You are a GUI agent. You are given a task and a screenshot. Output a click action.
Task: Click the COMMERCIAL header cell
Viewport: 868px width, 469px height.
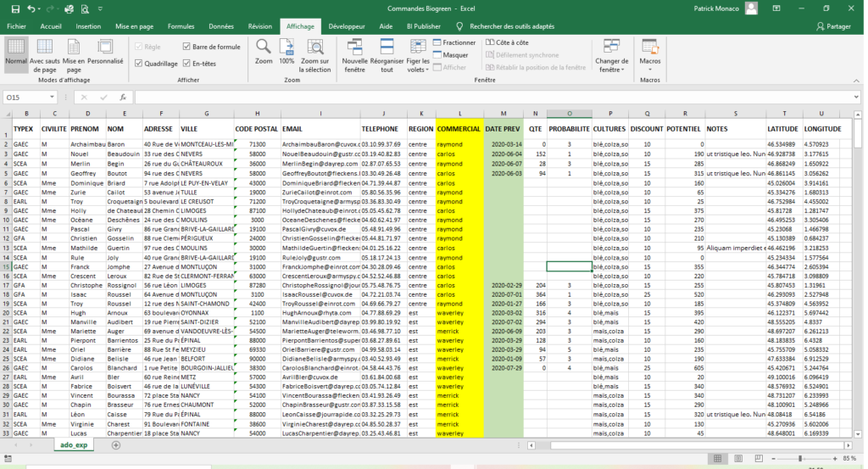(x=459, y=129)
